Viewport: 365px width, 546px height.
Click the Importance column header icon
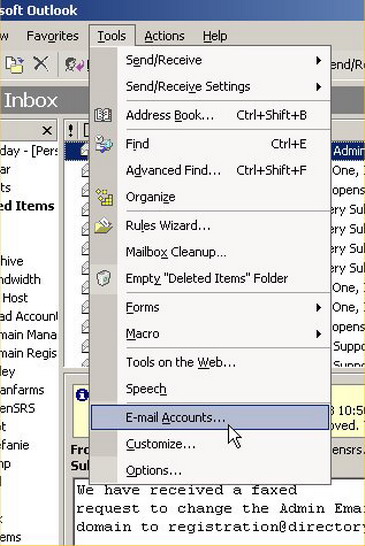pos(71,130)
